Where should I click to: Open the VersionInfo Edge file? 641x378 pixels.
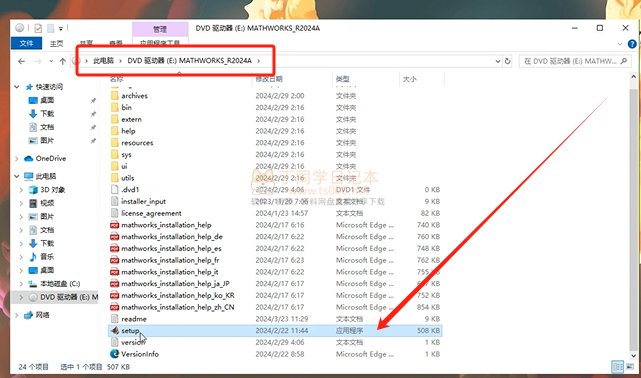(x=140, y=354)
